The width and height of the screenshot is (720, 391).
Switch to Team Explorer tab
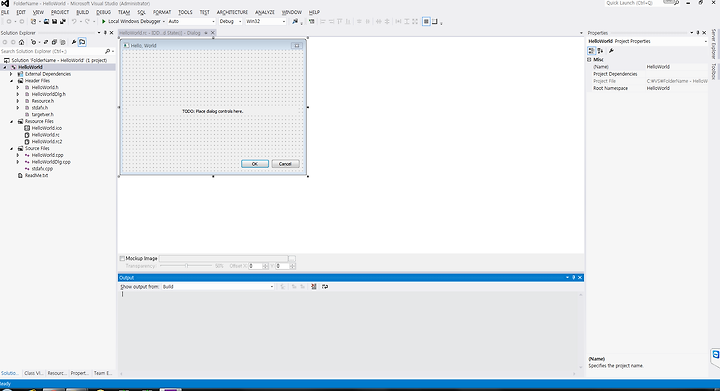tap(103, 373)
